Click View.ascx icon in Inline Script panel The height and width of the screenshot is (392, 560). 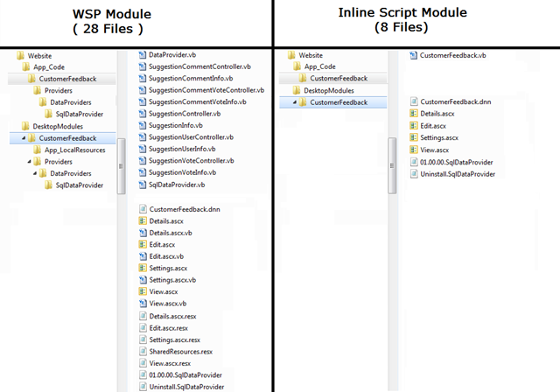pyautogui.click(x=414, y=150)
